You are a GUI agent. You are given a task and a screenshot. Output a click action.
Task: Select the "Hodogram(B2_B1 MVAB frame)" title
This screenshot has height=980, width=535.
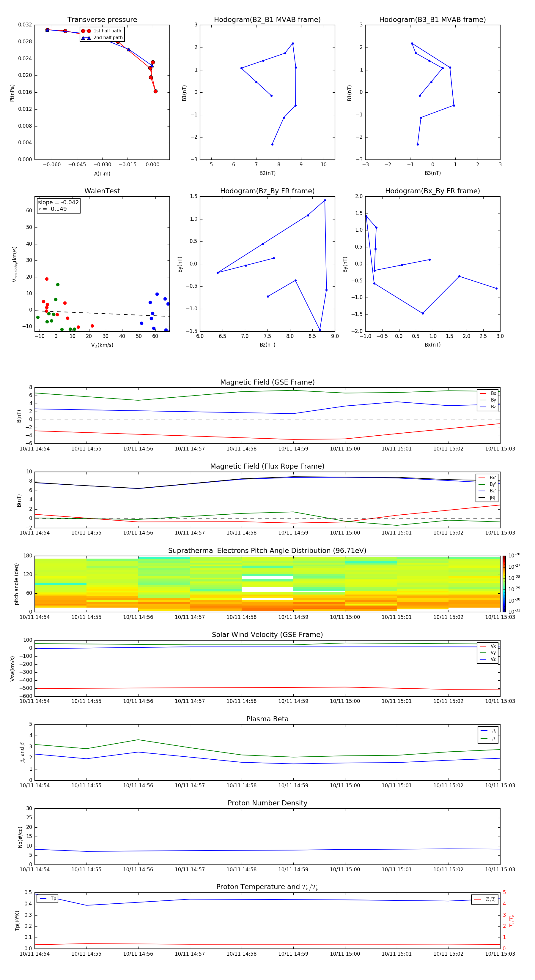(x=267, y=19)
